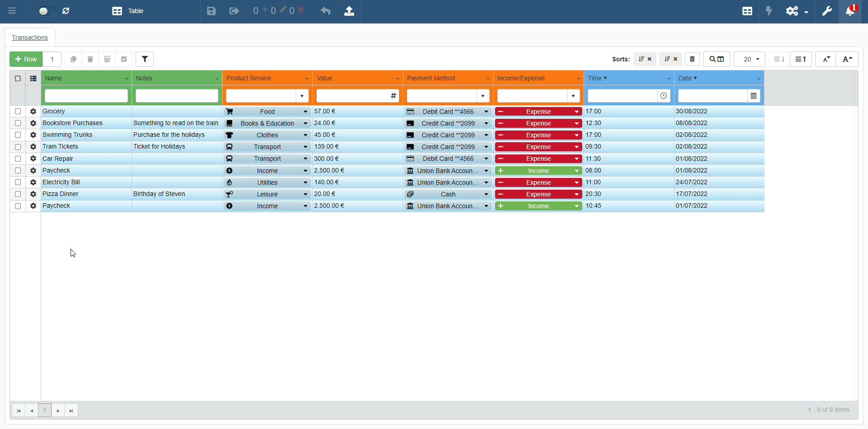Click the trash icon next to Sorts
Image resolution: width=868 pixels, height=429 pixels.
(x=692, y=59)
